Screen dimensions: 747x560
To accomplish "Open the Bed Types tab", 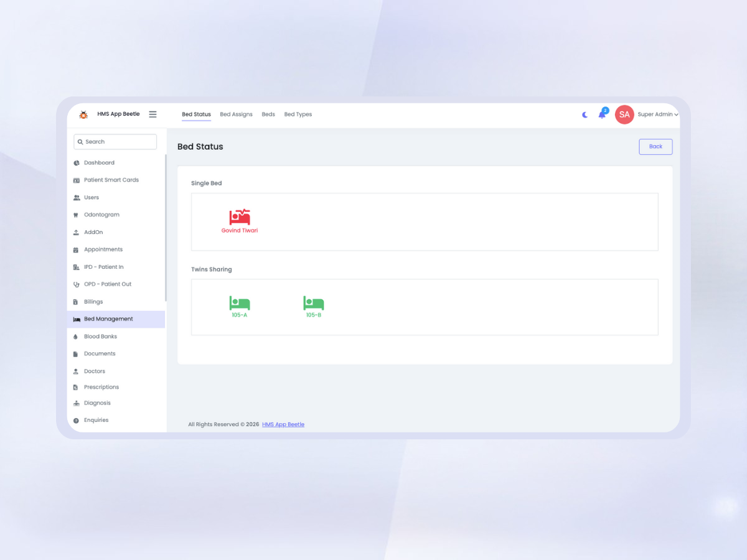I will (x=298, y=114).
